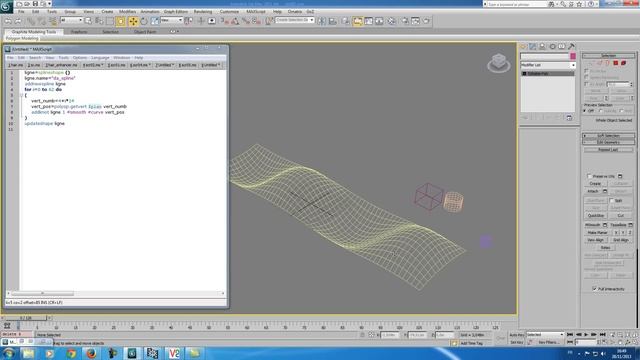Open the Utilities hammer panel tab
This screenshot has height=360, width=640.
coord(571,47)
